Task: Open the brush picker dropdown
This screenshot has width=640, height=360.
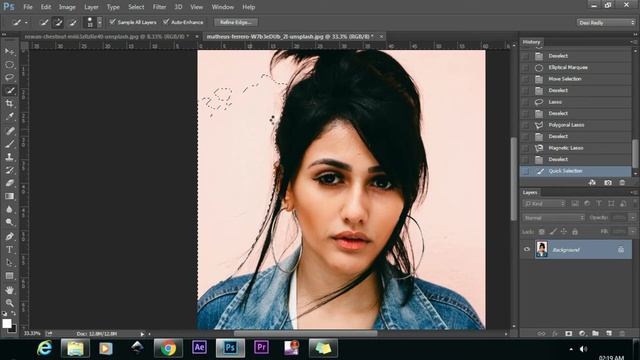Action: pyautogui.click(x=99, y=22)
